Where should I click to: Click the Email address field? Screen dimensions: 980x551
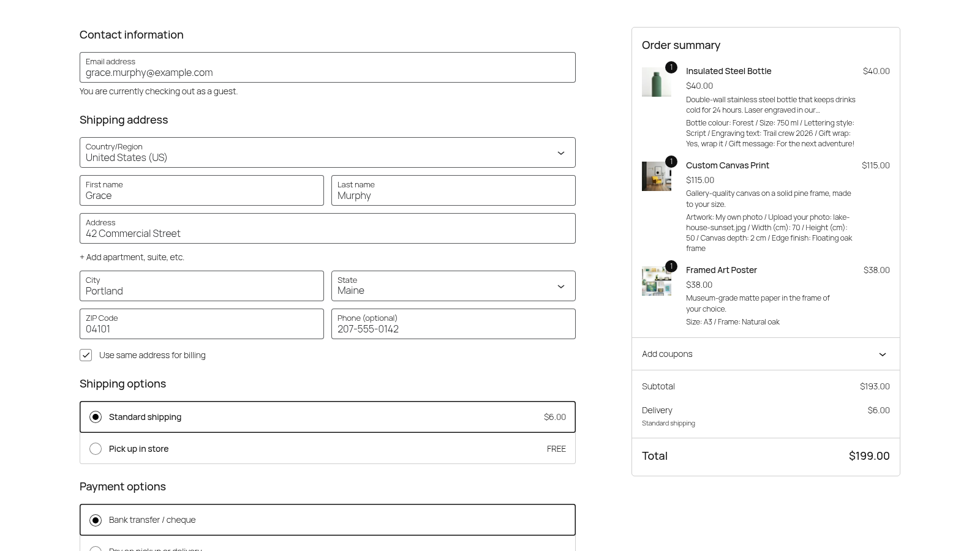click(328, 67)
